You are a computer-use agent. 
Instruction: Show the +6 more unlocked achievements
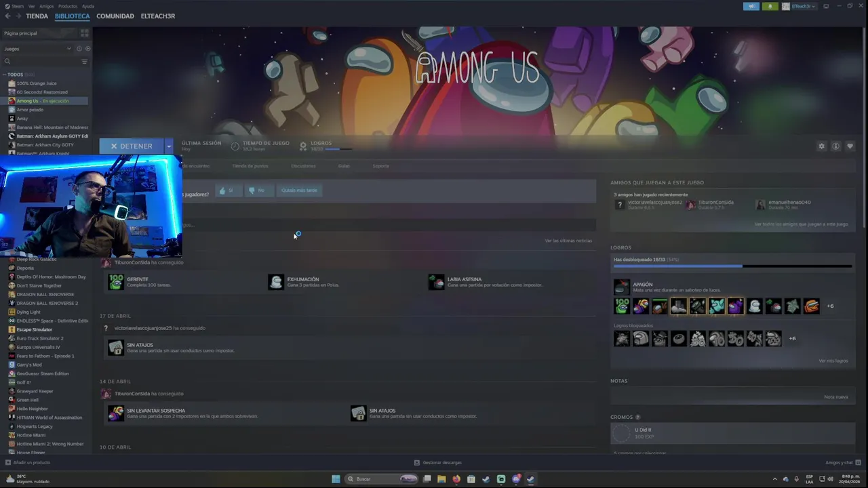tap(830, 306)
